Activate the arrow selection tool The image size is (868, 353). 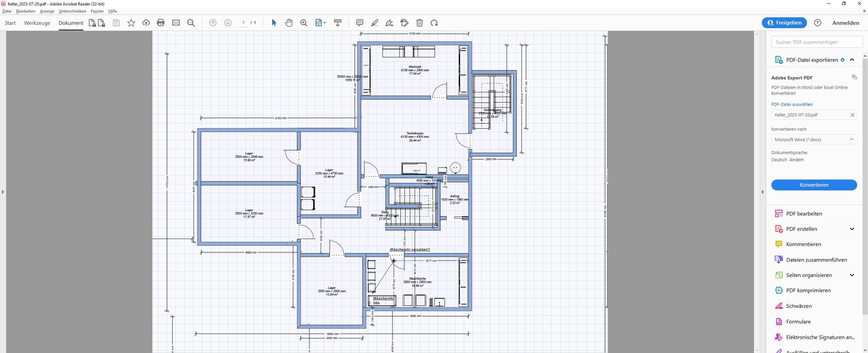(274, 23)
